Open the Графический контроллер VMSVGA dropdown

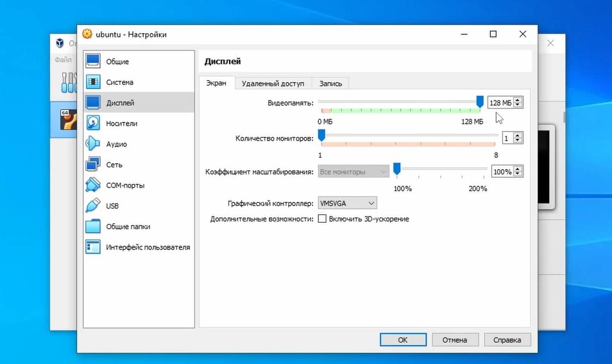347,203
